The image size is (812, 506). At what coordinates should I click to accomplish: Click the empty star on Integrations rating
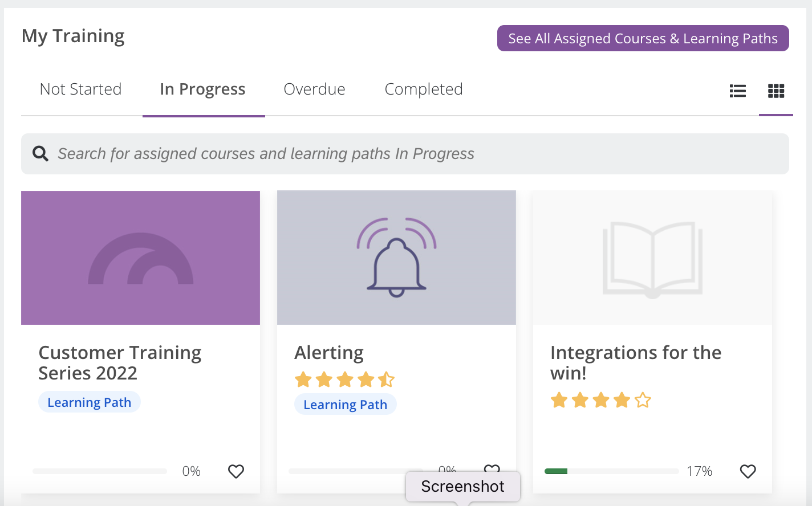pyautogui.click(x=643, y=401)
